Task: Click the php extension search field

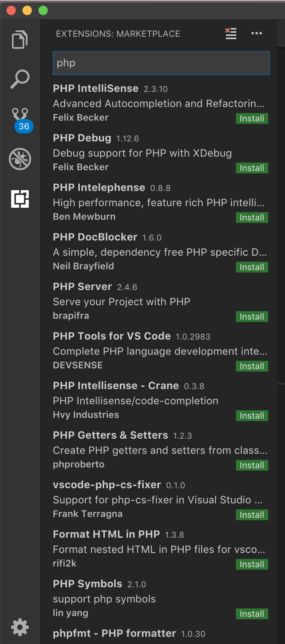Action: (x=161, y=63)
